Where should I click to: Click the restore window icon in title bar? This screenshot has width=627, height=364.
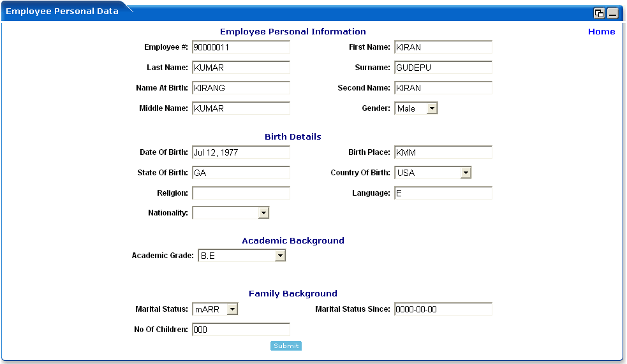(x=599, y=13)
